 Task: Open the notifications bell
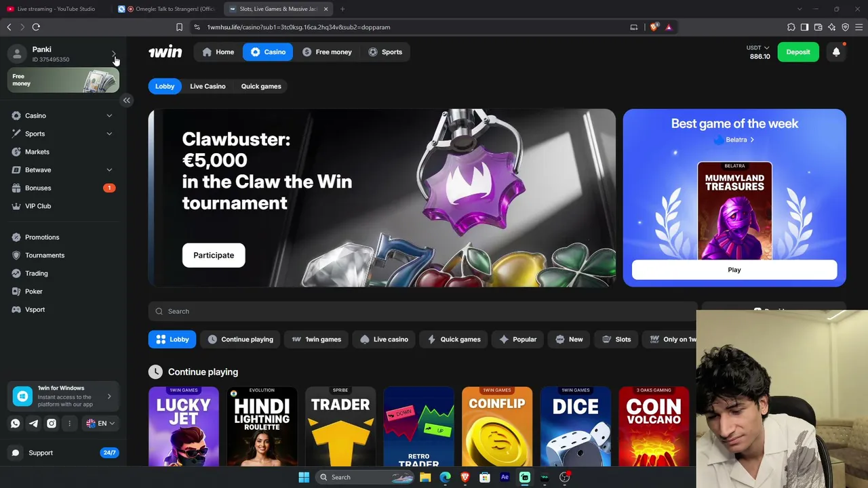click(x=836, y=52)
